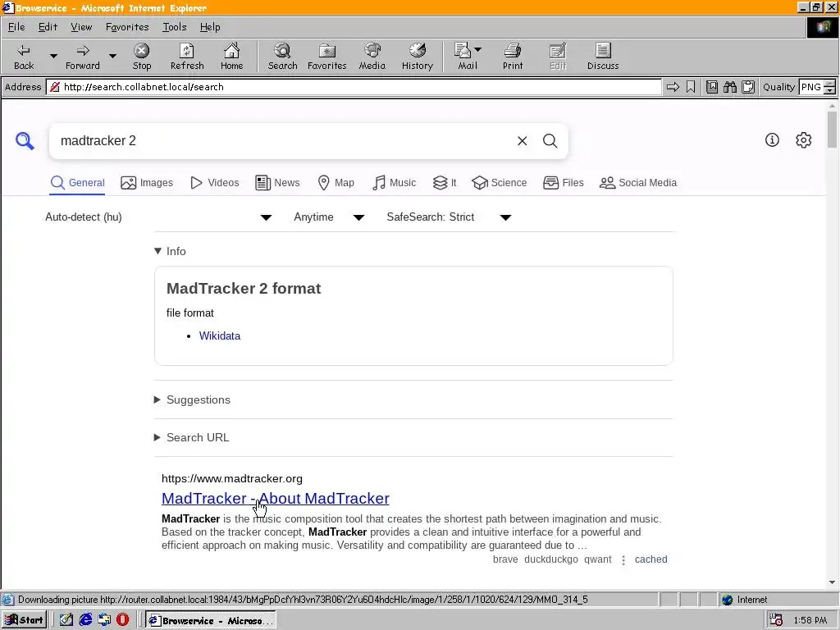The image size is (840, 630).
Task: Switch to the Videos tab
Action: coord(214,183)
